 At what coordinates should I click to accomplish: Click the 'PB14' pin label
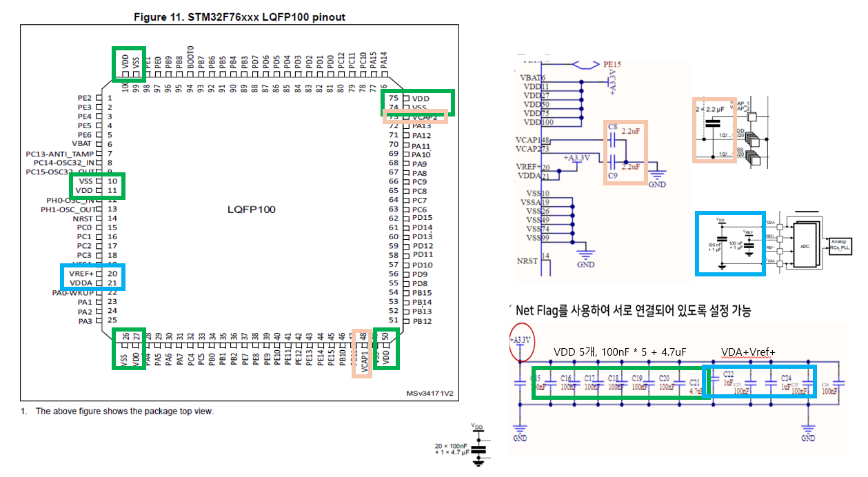(x=421, y=302)
